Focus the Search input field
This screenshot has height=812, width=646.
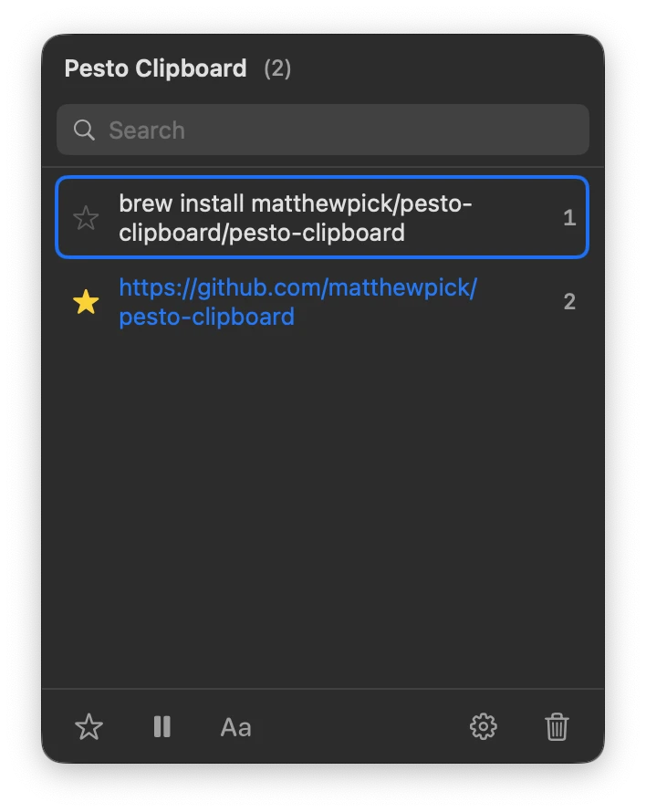[x=323, y=130]
